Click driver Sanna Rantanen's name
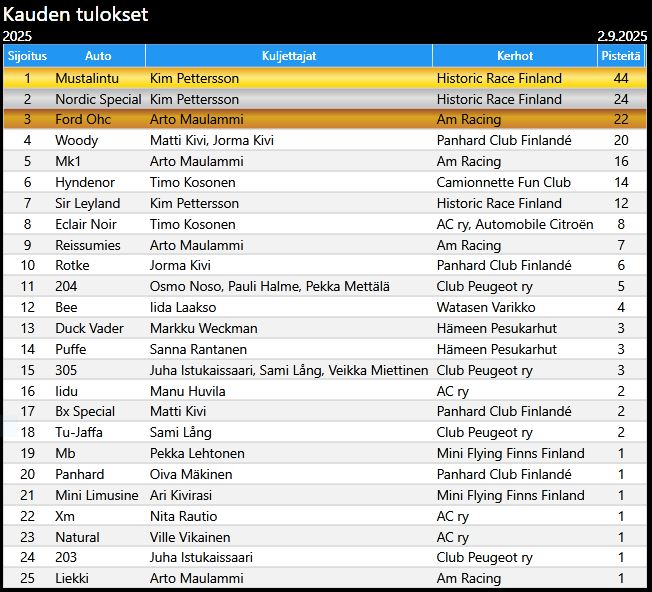 click(199, 349)
